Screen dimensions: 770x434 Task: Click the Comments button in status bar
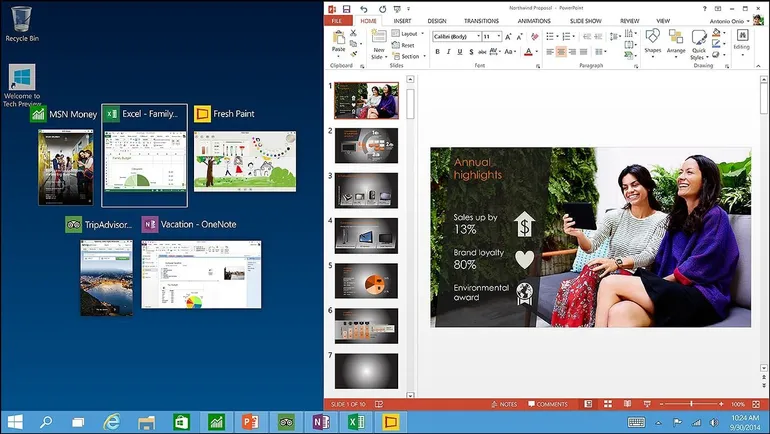coord(547,404)
